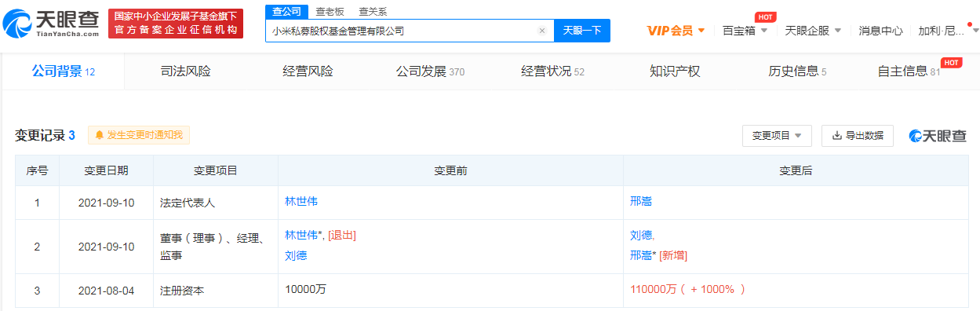This screenshot has height=311, width=980.
Task: Click the 董事（理事）、经理、监事 cell
Action: 216,246
